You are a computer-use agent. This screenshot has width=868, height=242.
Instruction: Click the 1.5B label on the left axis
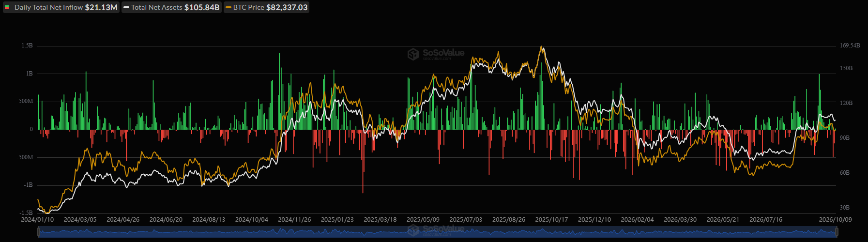point(27,45)
